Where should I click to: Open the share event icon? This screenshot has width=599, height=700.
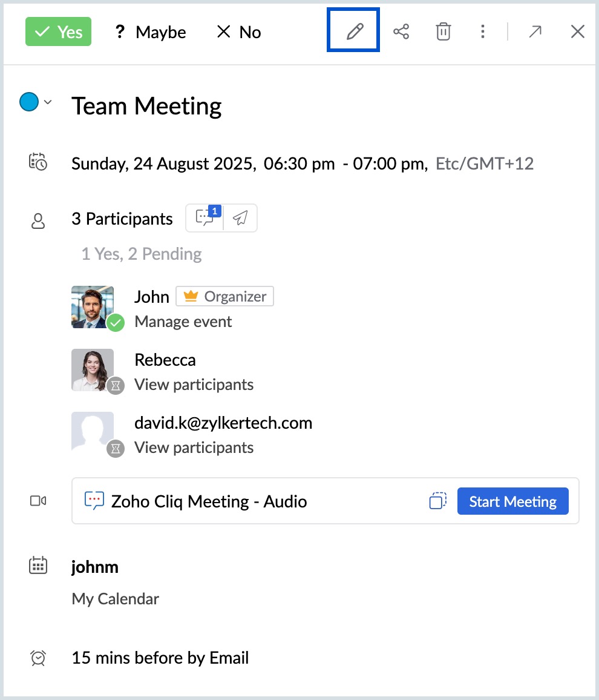[x=401, y=31]
